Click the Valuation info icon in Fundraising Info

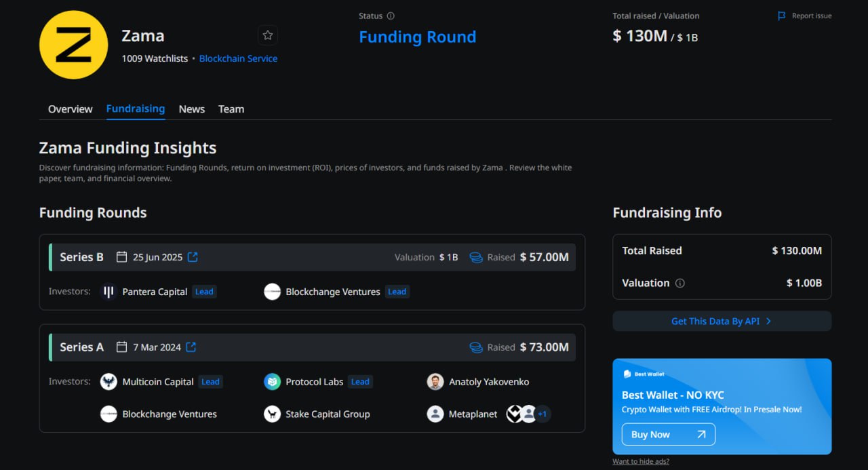680,283
